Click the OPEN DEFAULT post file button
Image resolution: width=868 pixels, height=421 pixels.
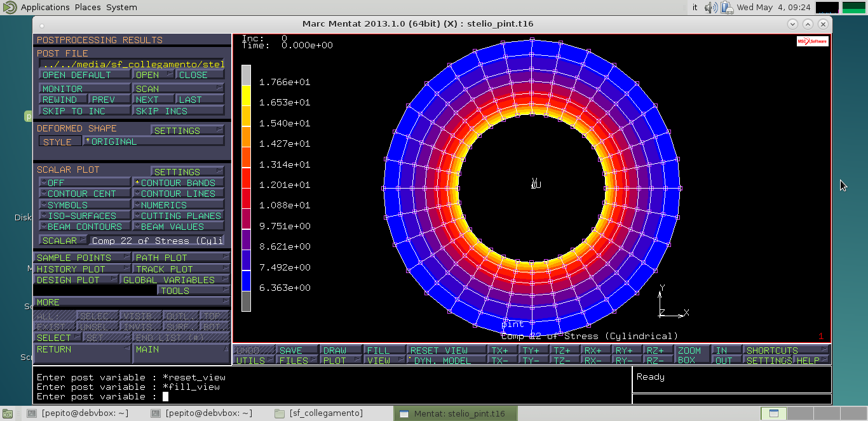point(85,75)
